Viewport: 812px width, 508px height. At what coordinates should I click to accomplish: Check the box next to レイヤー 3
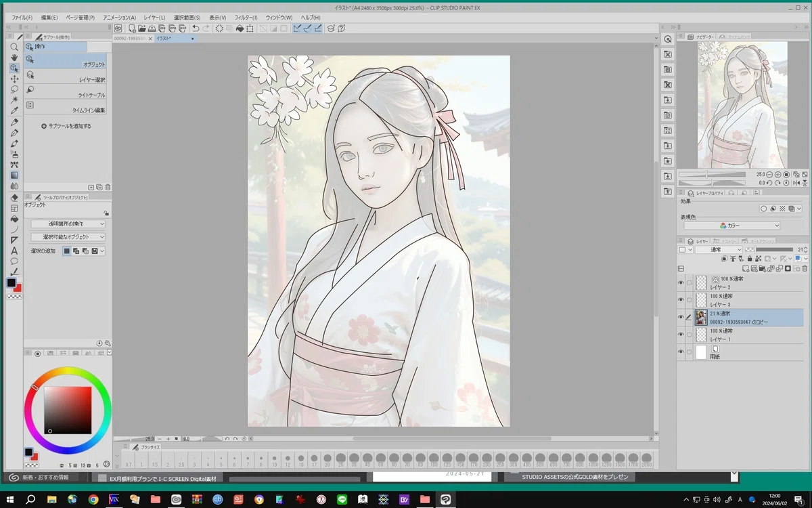click(x=690, y=300)
